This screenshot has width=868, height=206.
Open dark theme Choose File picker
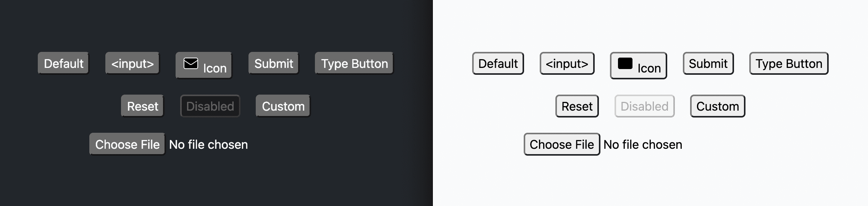pos(127,144)
